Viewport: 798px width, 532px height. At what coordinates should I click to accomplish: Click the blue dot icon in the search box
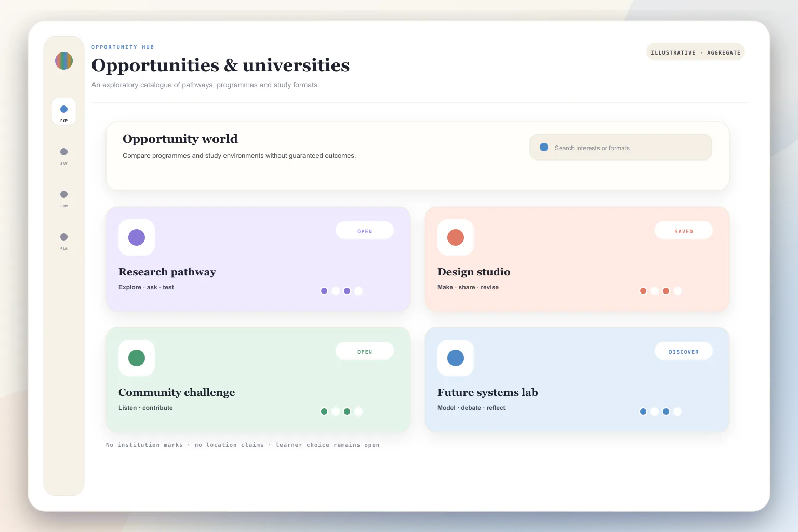544,147
